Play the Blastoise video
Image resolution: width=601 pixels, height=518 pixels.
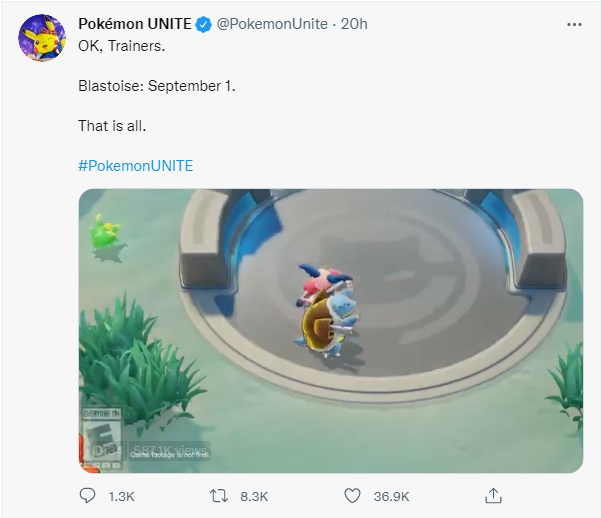pos(331,331)
